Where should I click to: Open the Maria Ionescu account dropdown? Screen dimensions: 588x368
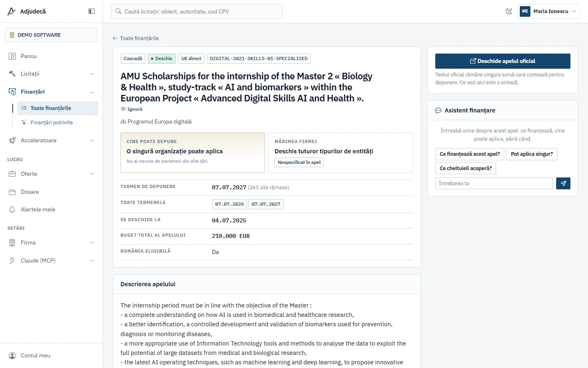click(549, 11)
